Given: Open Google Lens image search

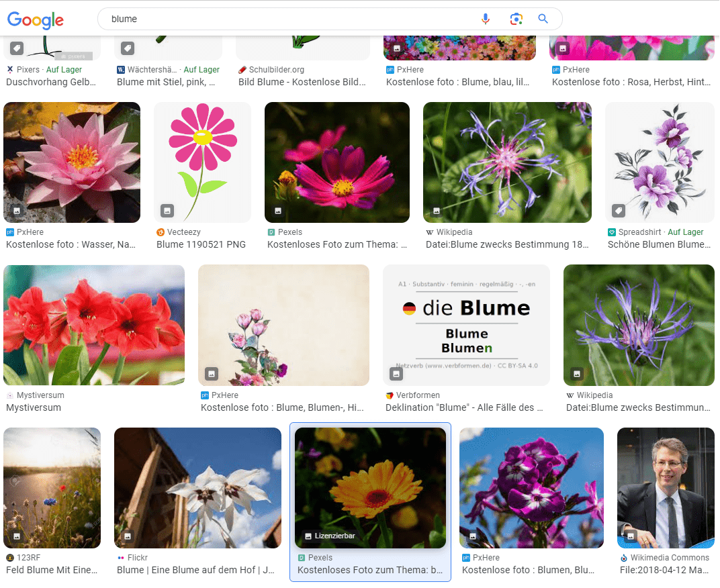Looking at the screenshot, I should tap(516, 19).
